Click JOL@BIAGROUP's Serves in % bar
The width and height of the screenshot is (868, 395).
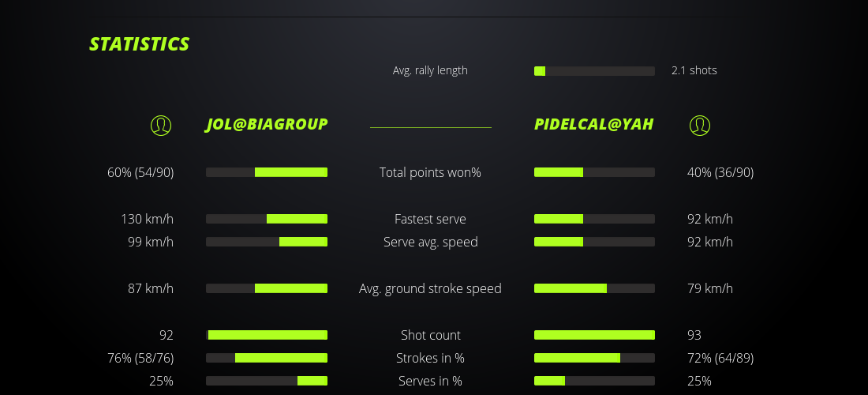click(x=267, y=381)
